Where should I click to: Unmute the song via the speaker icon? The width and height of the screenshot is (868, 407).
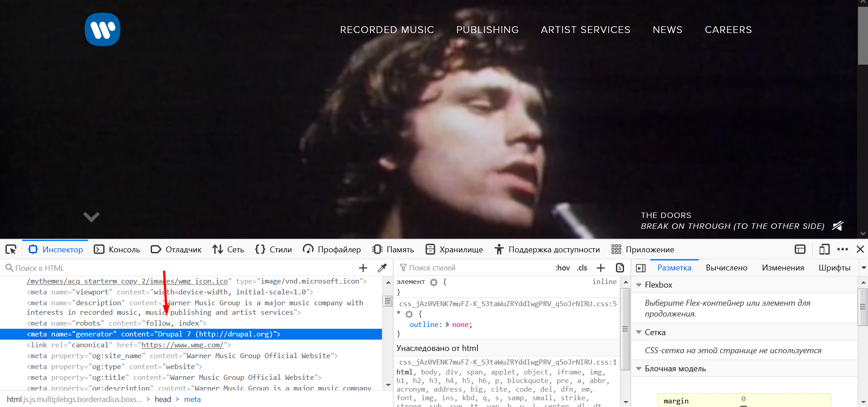coord(838,226)
